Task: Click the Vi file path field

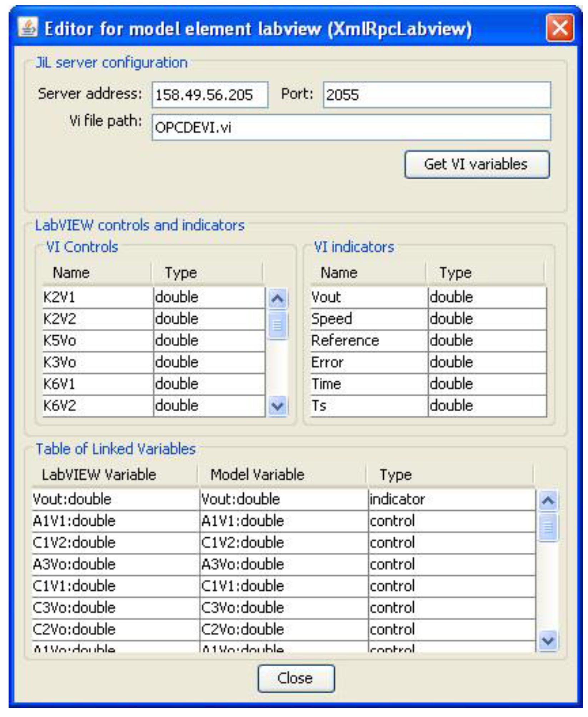Action: point(351,127)
